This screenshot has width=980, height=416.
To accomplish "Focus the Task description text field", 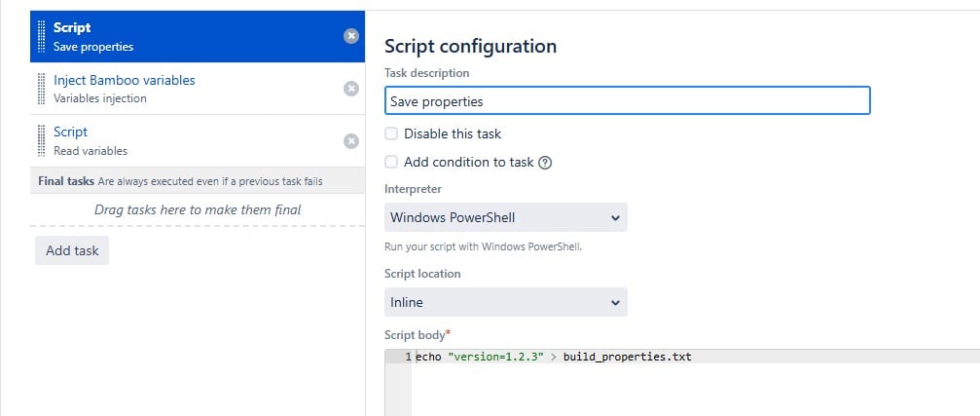I will coord(628,100).
